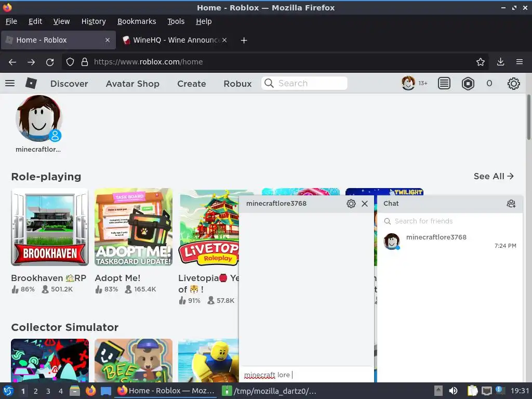The width and height of the screenshot is (532, 399).
Task: Open the Avatar Shop
Action: [x=132, y=84]
